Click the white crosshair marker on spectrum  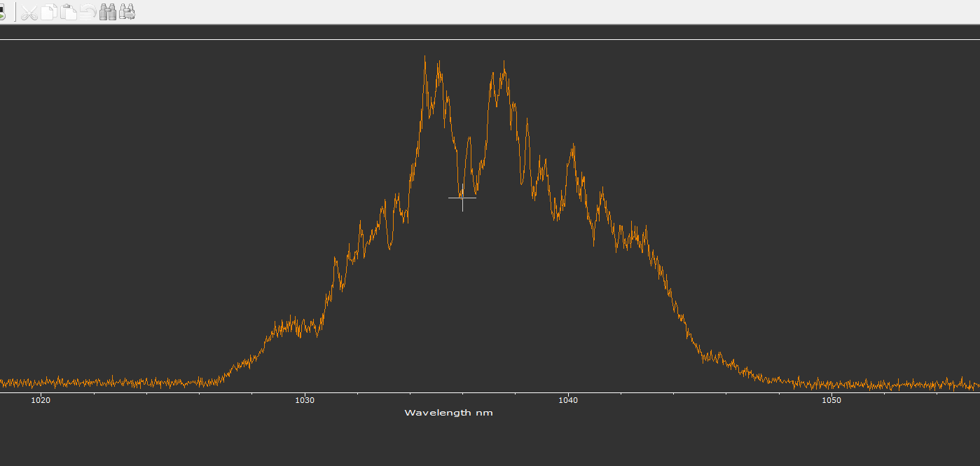(462, 198)
